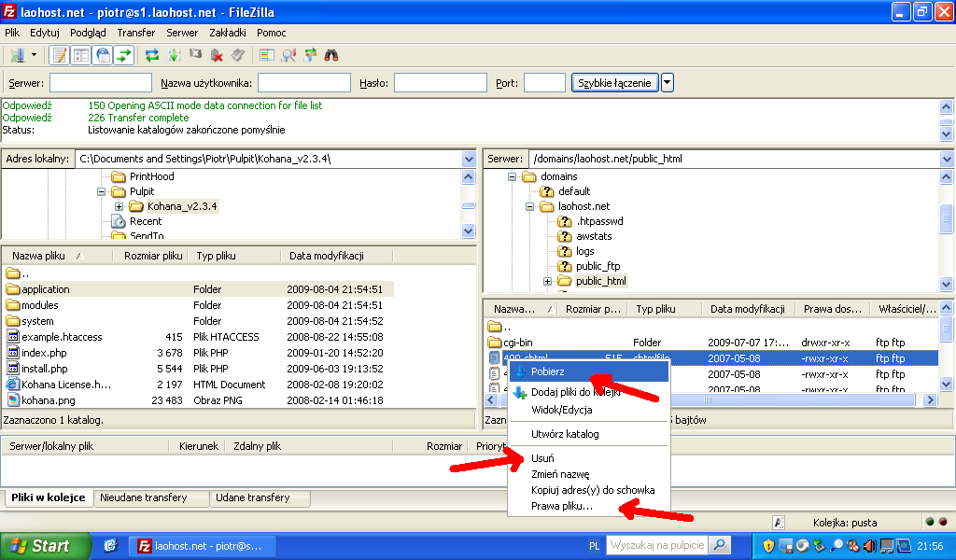
Task: Click the volume speaker icon in system tray
Action: coord(870,545)
